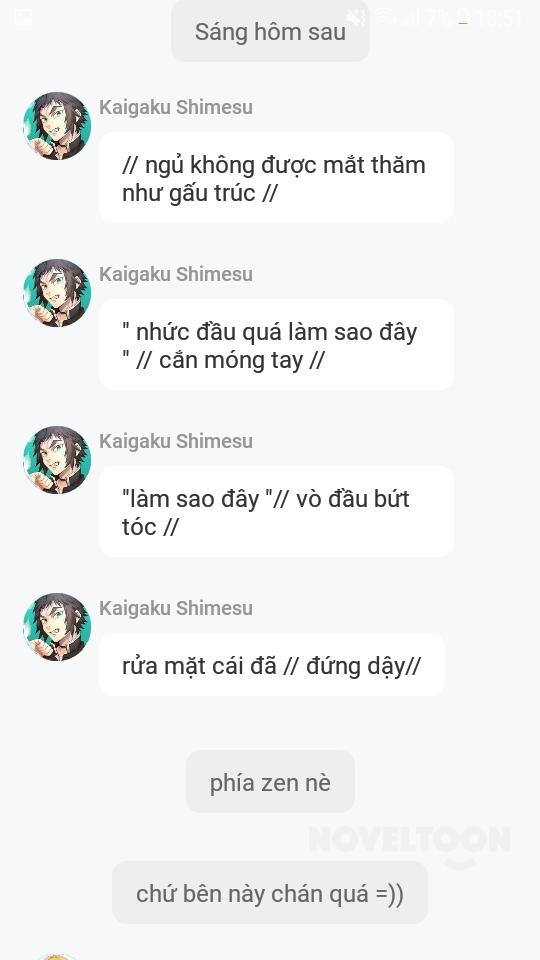Open Kaigaku avatar beside 'ngủ không được' message
This screenshot has height=960, width=540.
tap(57, 126)
